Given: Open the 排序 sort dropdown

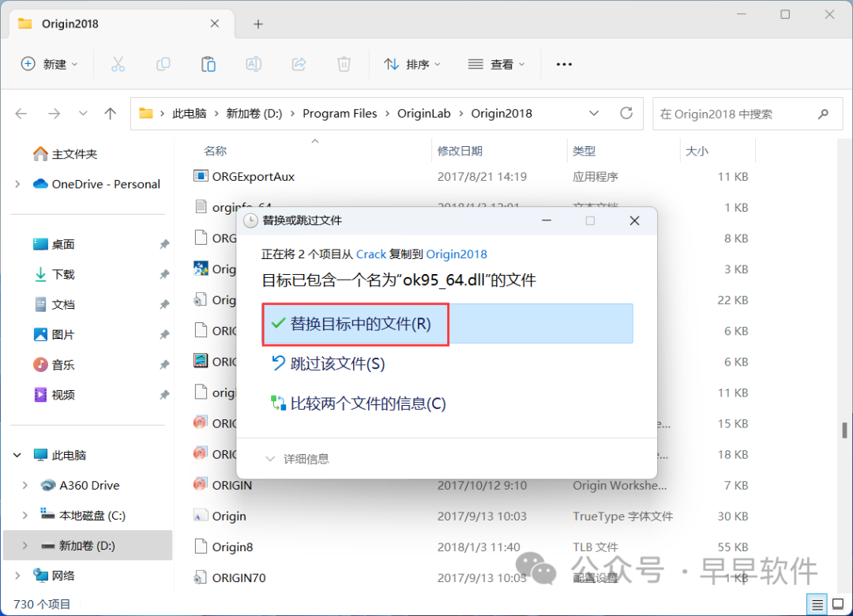Looking at the screenshot, I should coord(412,64).
